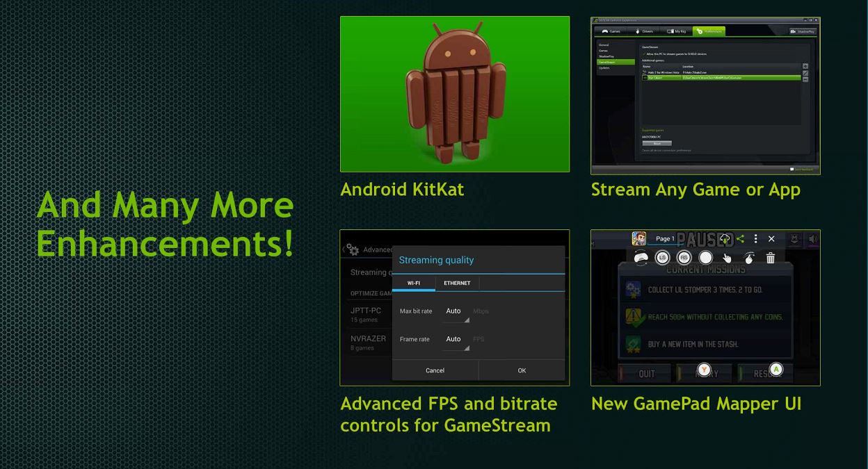Click the green share icon in mapper toolbar
The image size is (868, 469).
pyautogui.click(x=740, y=238)
